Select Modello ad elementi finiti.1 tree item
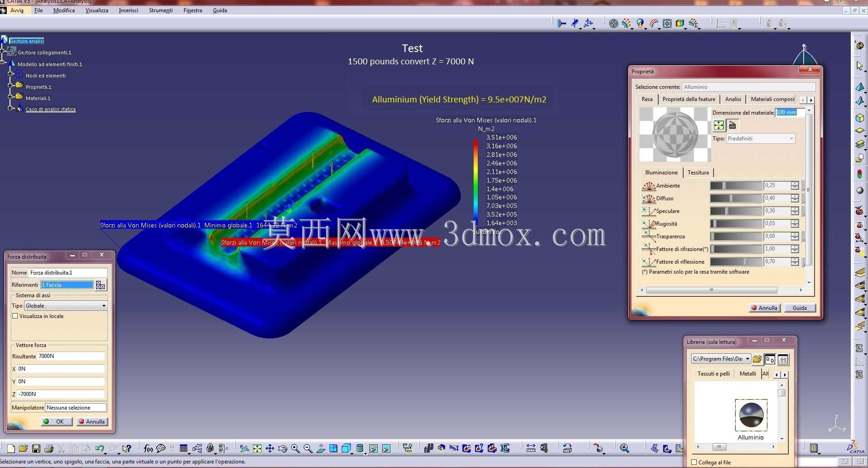868x468 pixels. 50,64
